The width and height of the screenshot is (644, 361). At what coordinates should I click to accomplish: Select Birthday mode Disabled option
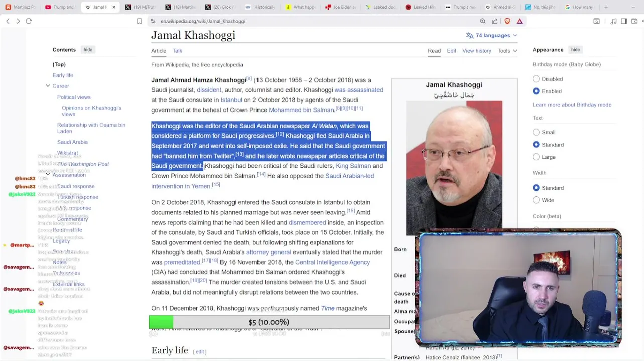click(536, 79)
